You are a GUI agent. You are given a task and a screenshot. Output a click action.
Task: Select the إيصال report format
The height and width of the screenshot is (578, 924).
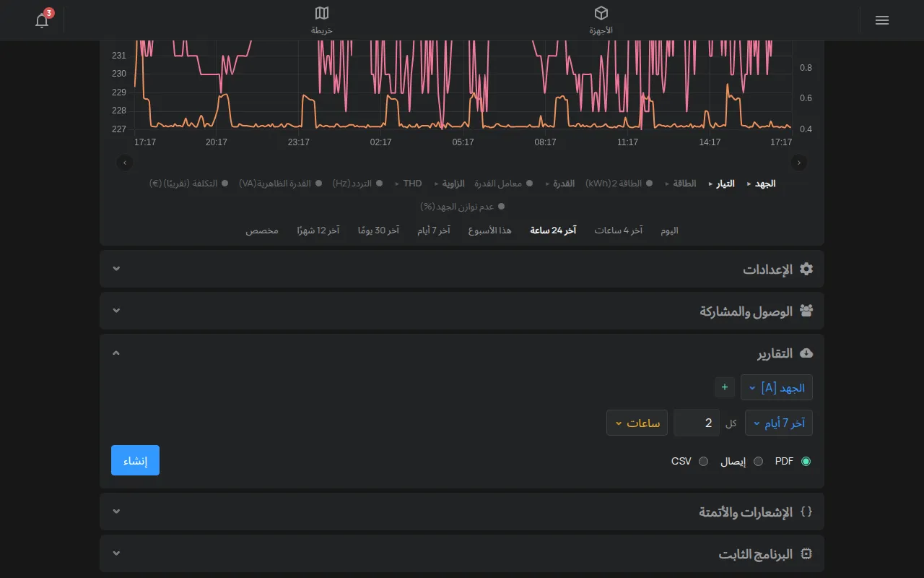[758, 461]
